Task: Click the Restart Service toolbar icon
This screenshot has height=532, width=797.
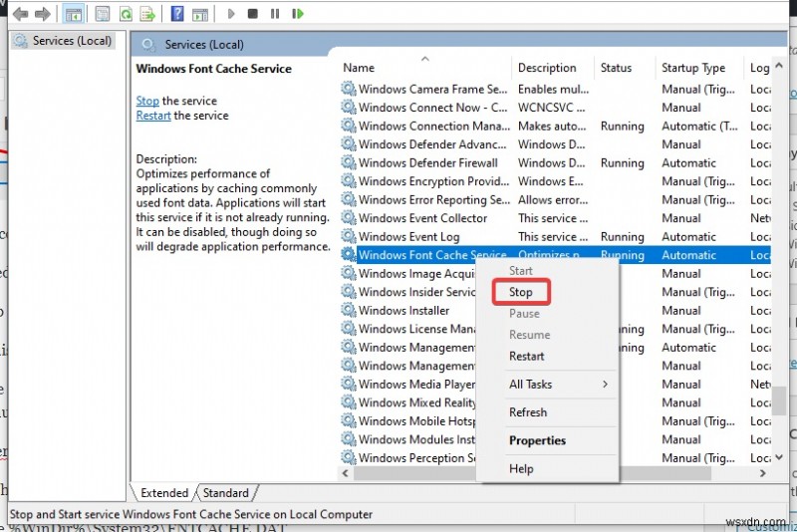Action: click(298, 14)
